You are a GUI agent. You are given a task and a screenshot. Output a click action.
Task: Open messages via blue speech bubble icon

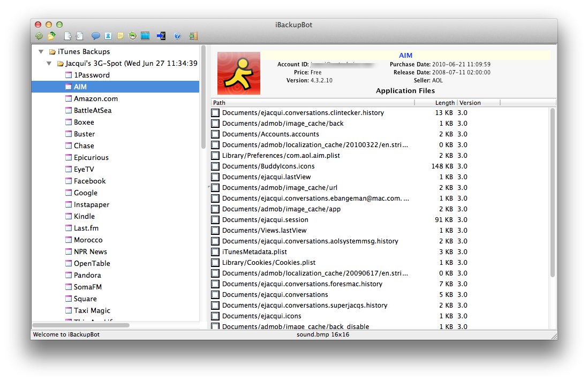96,36
